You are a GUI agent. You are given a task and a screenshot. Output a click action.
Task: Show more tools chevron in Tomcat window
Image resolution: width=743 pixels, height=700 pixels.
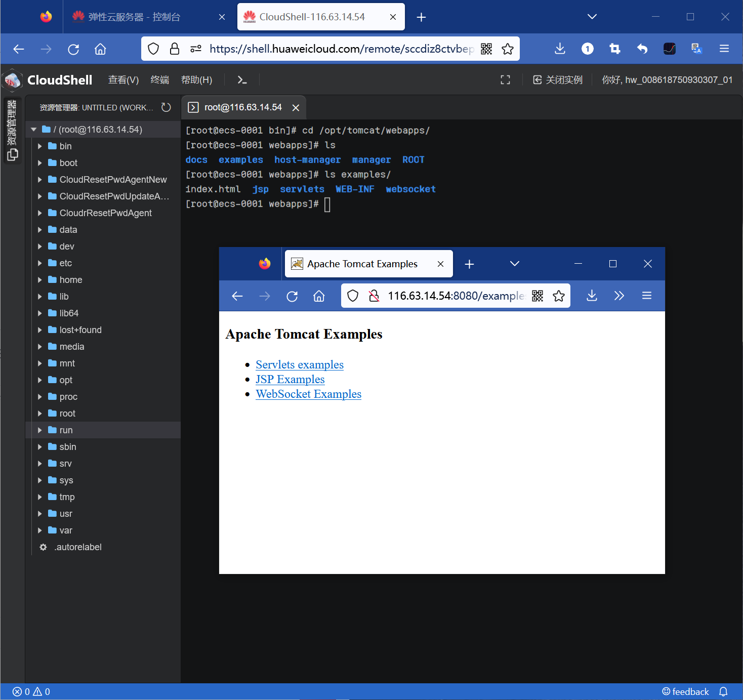click(x=619, y=296)
